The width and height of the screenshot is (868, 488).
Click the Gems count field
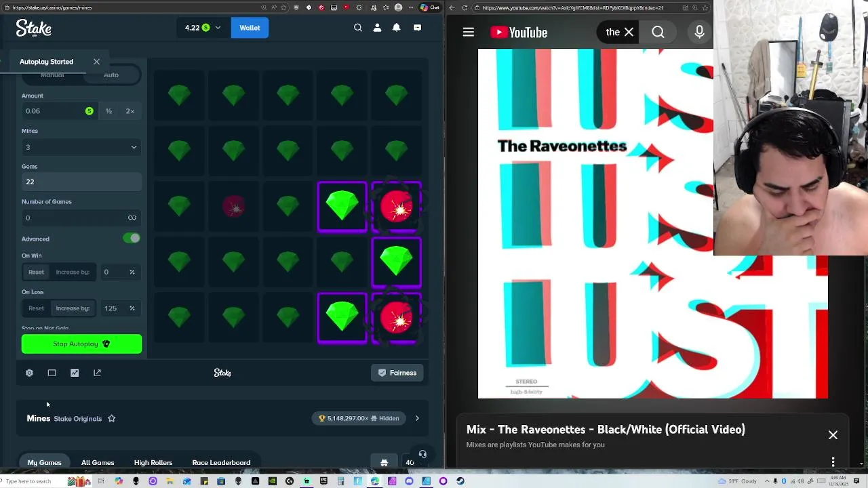(81, 182)
